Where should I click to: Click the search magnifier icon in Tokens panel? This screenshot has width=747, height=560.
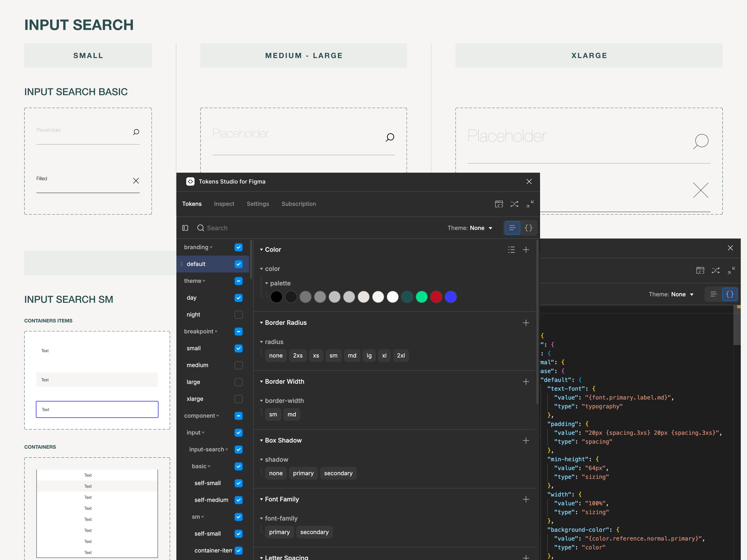pyautogui.click(x=200, y=228)
